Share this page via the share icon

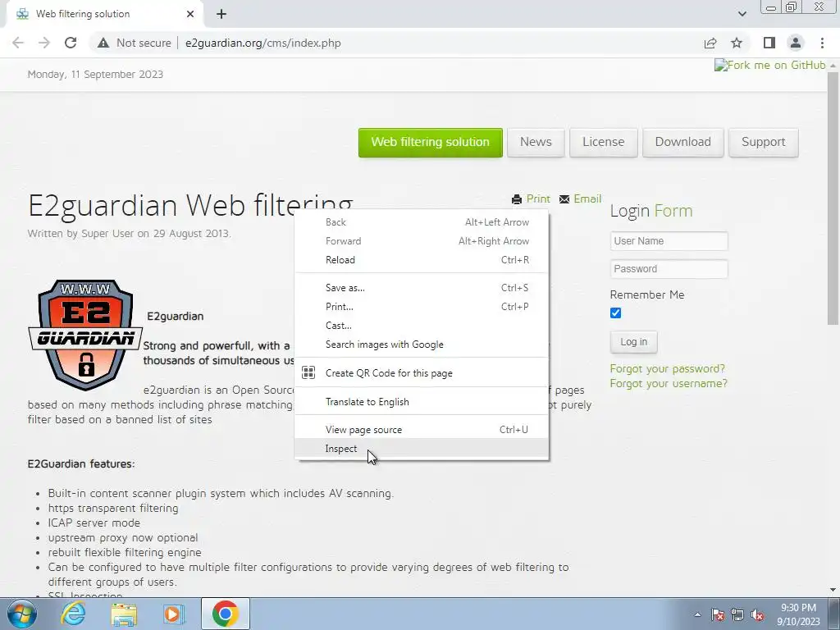click(710, 43)
